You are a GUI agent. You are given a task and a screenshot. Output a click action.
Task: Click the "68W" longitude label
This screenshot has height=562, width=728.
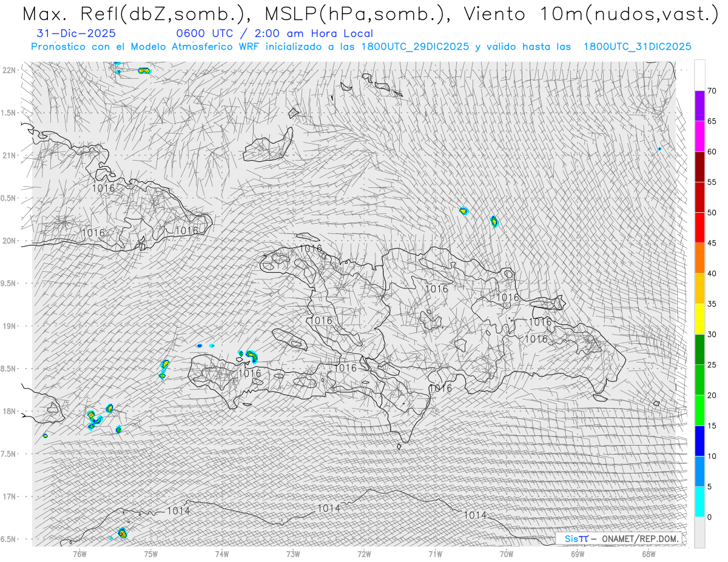[x=649, y=554]
